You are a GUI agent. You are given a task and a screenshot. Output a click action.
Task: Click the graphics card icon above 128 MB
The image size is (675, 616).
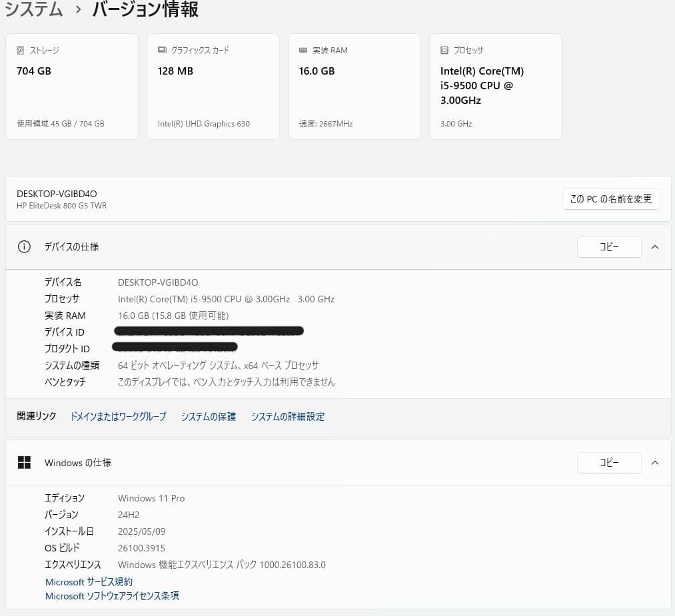click(161, 50)
